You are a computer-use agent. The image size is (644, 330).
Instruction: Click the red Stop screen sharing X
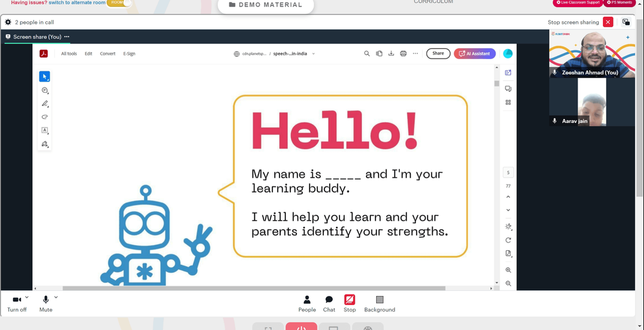608,22
